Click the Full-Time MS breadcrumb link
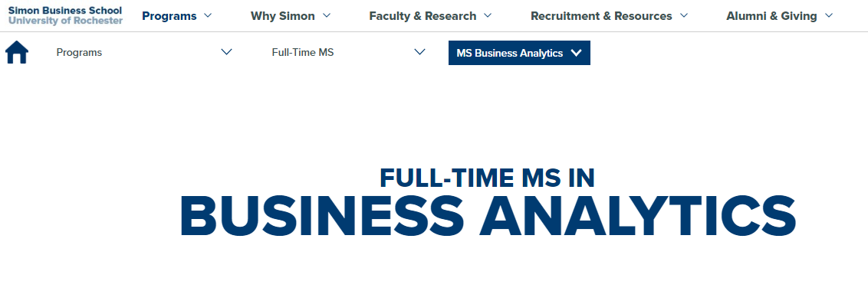This screenshot has height=291, width=868. 303,53
